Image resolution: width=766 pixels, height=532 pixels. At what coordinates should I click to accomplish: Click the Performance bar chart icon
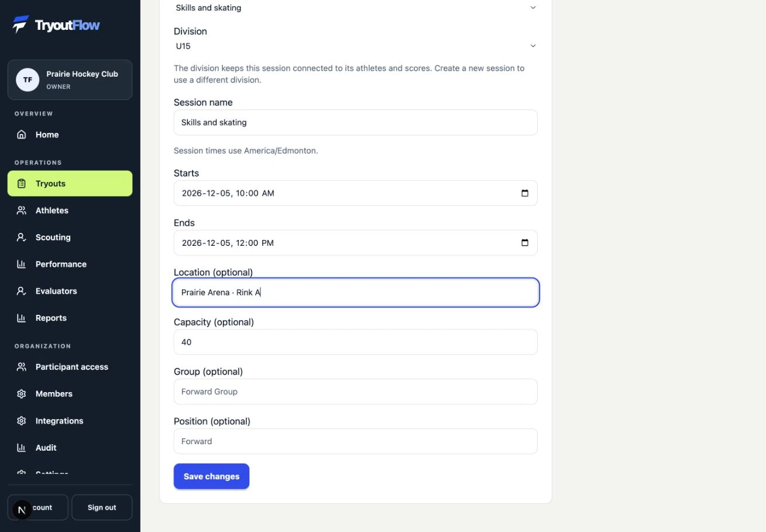pos(22,265)
